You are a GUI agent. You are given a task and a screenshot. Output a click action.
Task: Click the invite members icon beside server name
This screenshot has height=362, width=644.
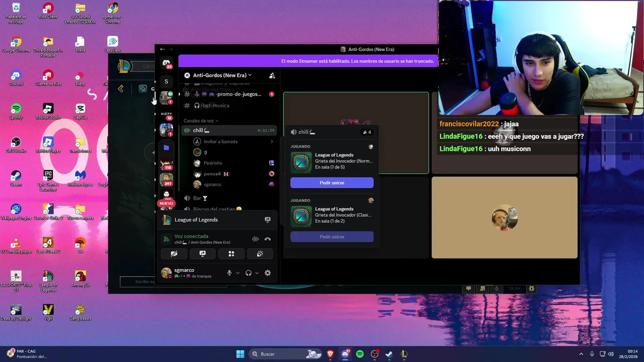click(272, 75)
